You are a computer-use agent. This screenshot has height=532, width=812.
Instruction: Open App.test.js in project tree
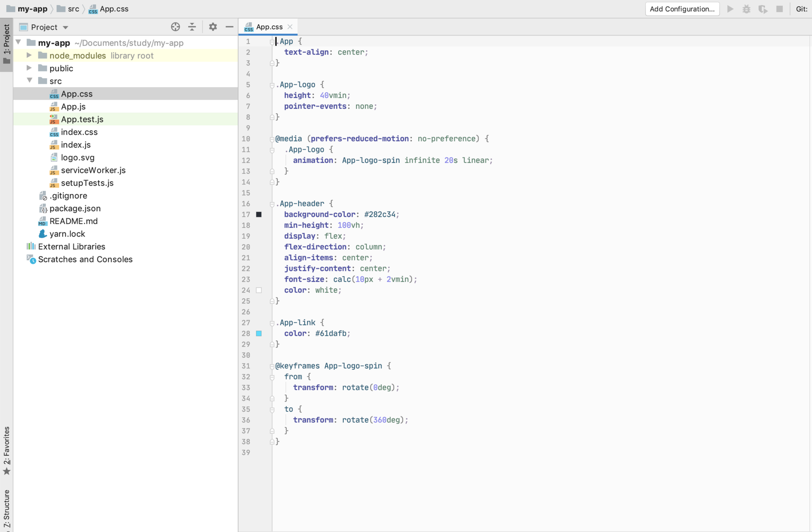click(x=125, y=119)
